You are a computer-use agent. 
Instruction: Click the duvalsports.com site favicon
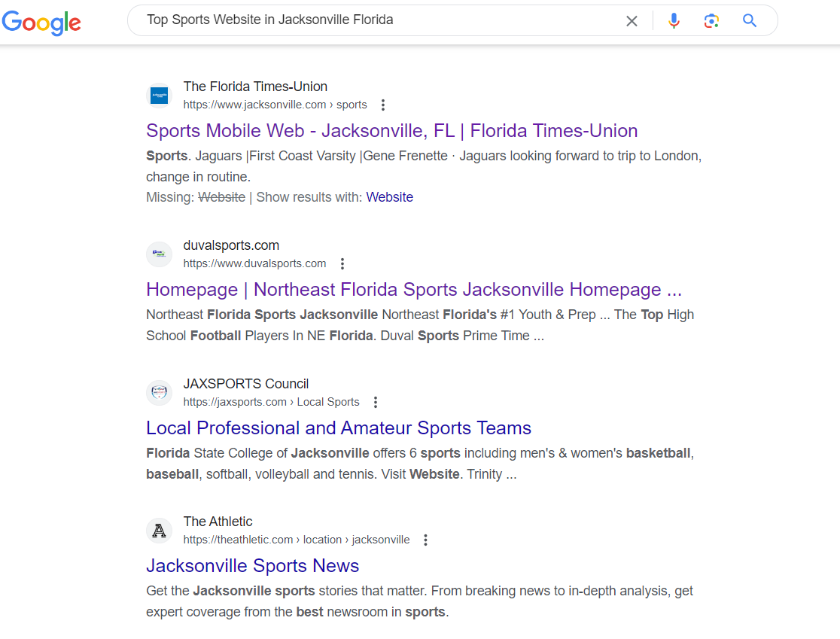point(159,254)
